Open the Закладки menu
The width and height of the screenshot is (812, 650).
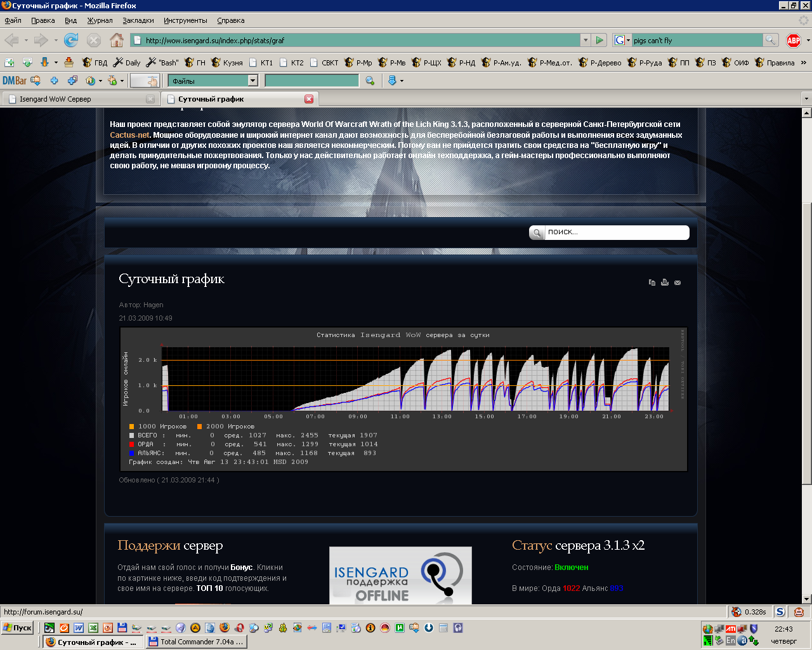point(138,20)
